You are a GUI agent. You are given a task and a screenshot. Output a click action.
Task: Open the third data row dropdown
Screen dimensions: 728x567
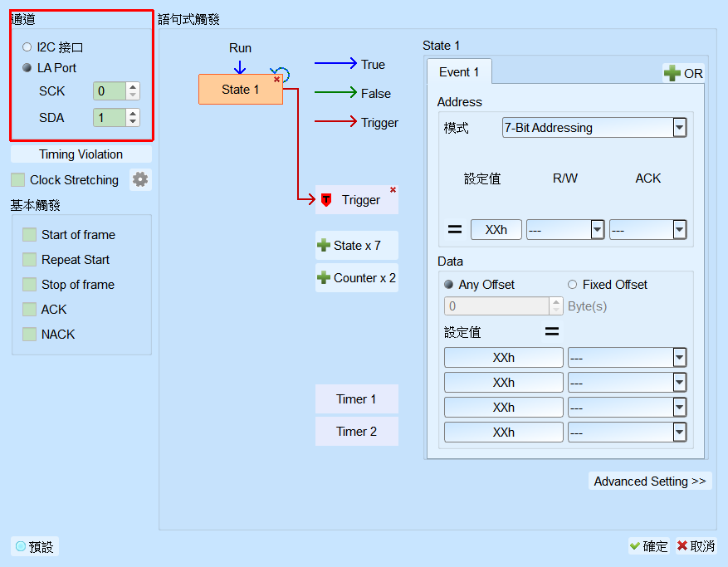point(628,408)
